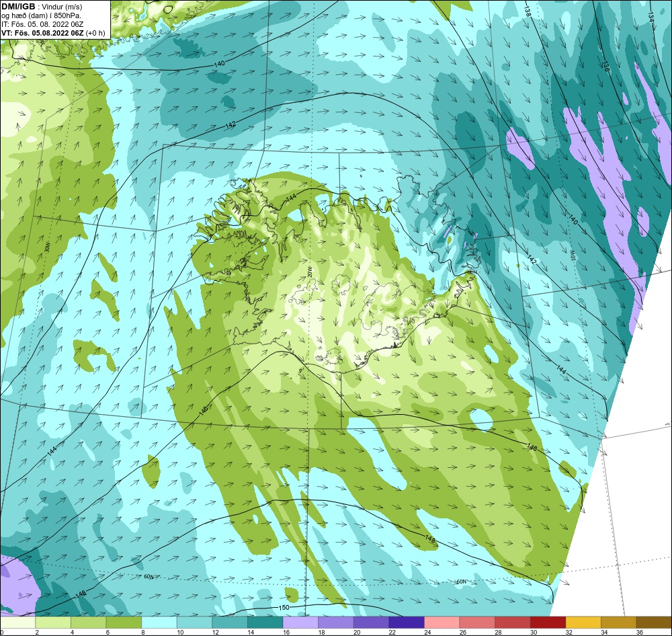Choose the 10–12 m/s turquoise legend swatch
Screen dimensions: 672x636
(x=195, y=623)
